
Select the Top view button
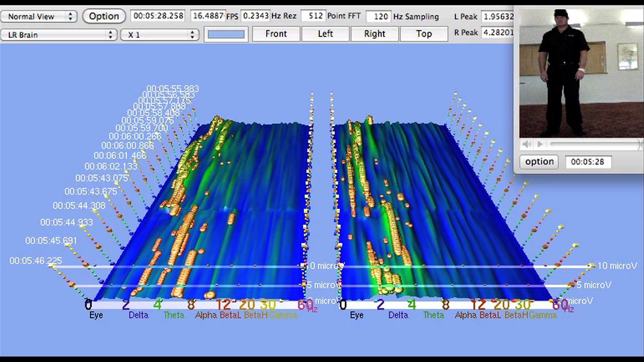point(424,34)
